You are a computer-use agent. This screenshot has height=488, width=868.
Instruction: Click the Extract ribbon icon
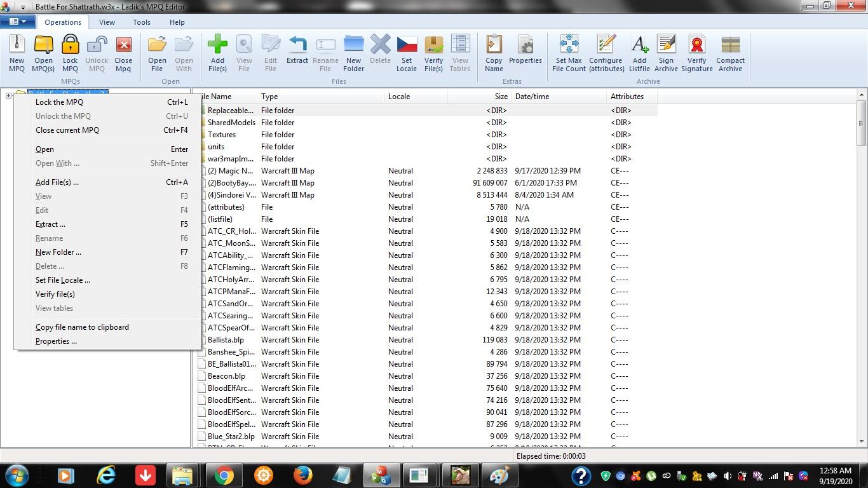pos(297,50)
